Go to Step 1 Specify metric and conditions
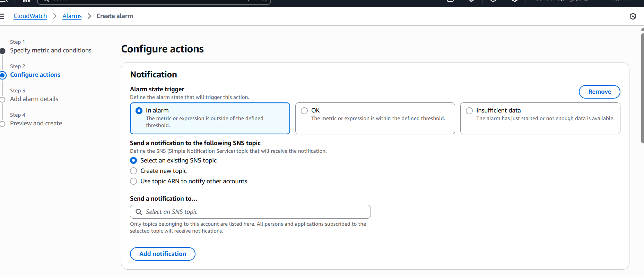 coord(51,50)
